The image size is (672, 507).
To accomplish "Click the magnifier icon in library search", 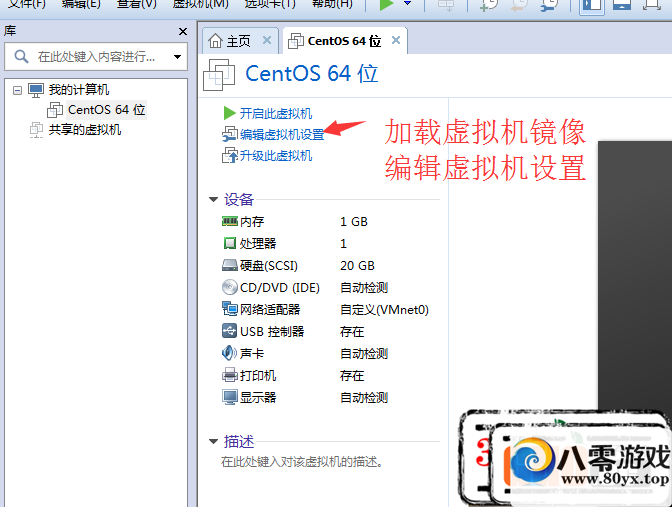I will [x=21, y=56].
